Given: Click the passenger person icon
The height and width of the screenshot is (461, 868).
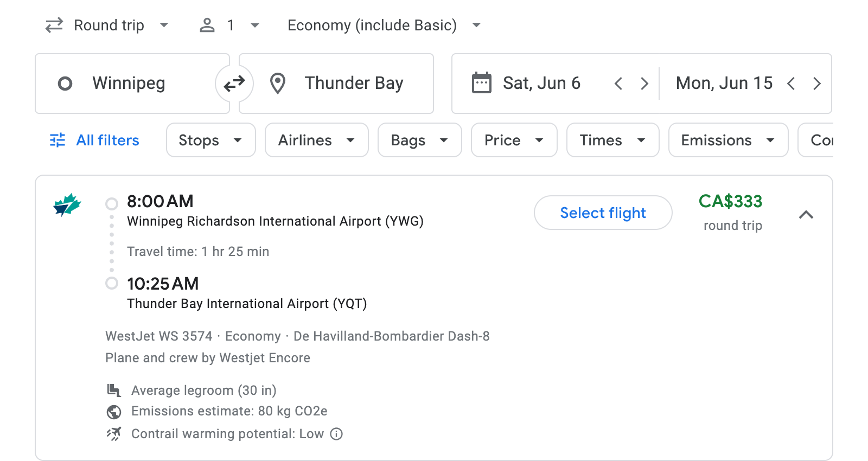Looking at the screenshot, I should [x=207, y=24].
